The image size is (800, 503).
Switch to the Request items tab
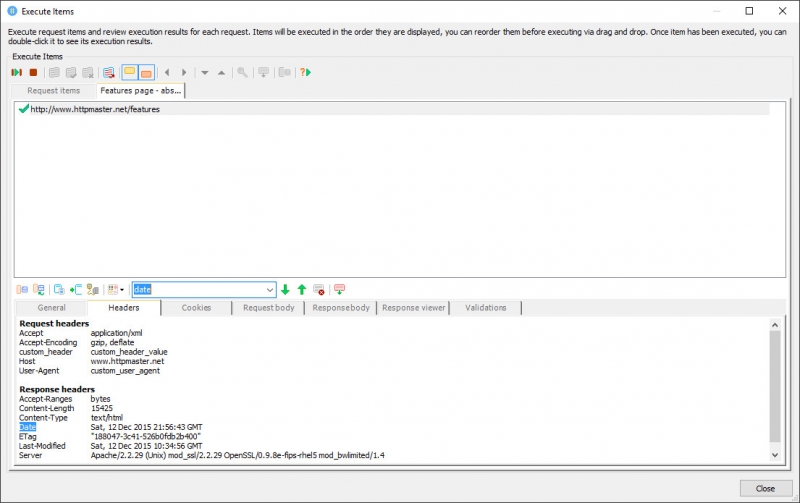[x=54, y=91]
